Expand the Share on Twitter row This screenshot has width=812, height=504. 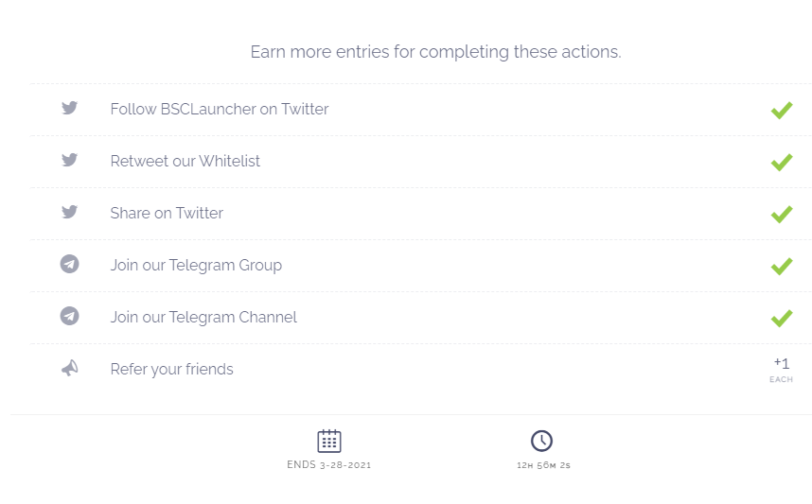167,214
